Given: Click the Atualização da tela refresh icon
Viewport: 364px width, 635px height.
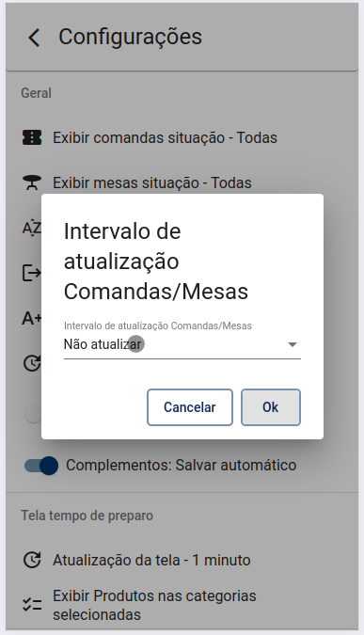Looking at the screenshot, I should point(32,560).
